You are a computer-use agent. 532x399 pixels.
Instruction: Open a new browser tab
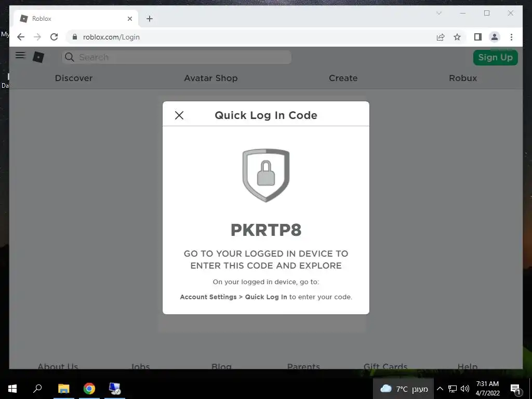coord(150,19)
